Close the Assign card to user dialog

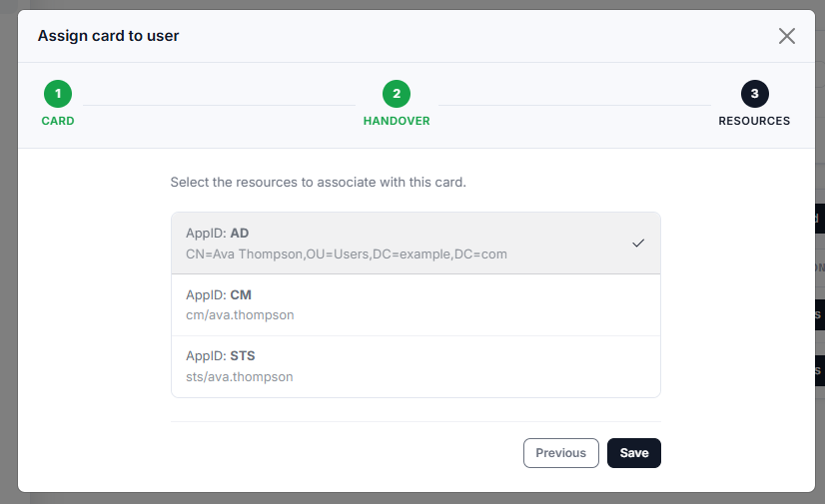click(x=787, y=36)
